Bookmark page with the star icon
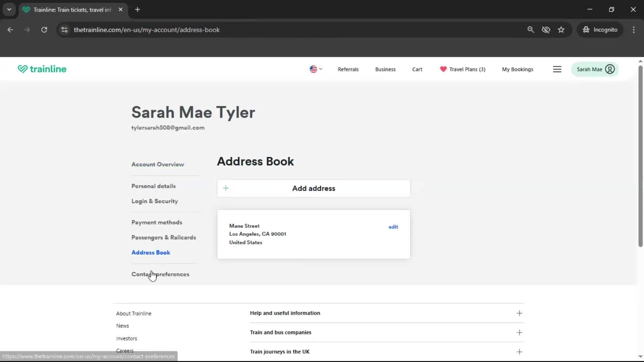 click(561, 30)
